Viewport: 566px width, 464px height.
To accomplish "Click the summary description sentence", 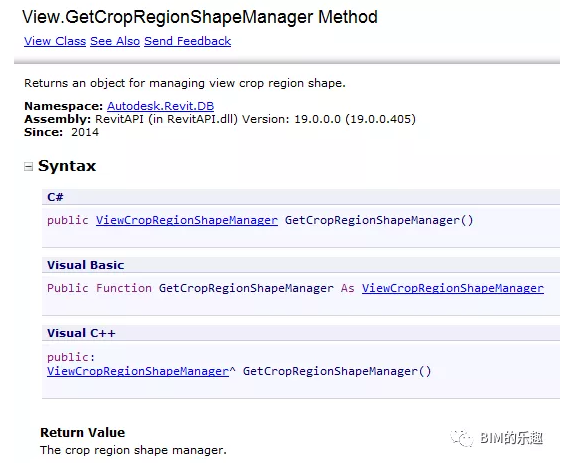I will coord(185,83).
